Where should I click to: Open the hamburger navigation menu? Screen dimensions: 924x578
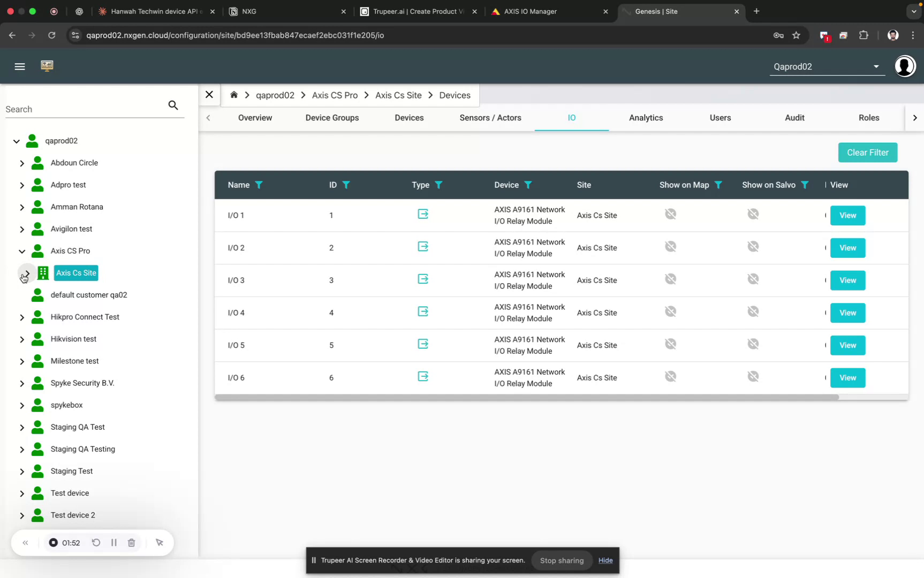tap(20, 66)
